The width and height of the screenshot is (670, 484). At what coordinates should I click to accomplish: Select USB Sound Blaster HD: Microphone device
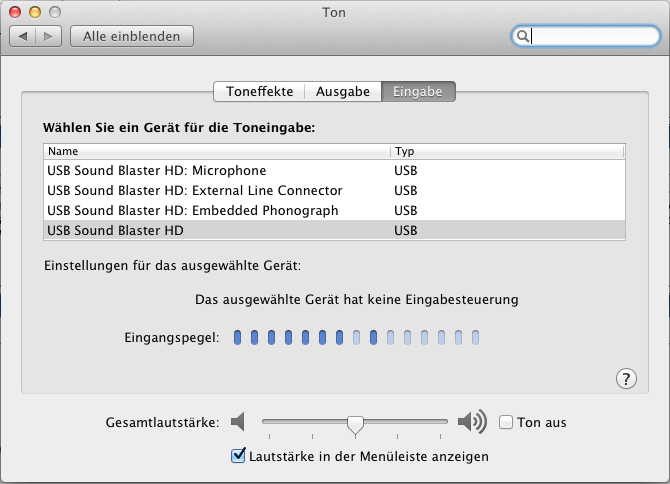(x=334, y=170)
